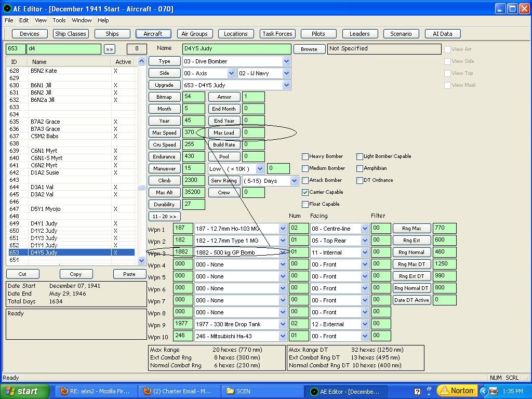Select 'B7A2 Grace' row in list

tap(72, 122)
